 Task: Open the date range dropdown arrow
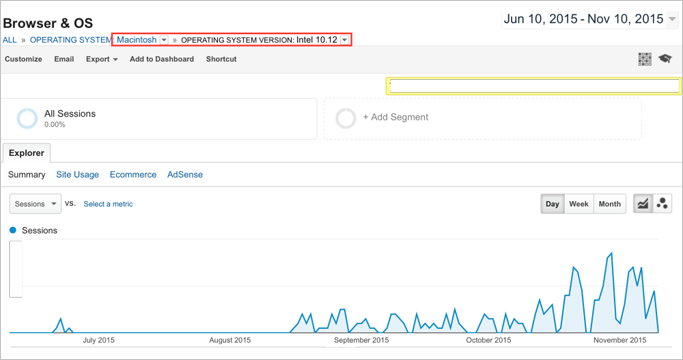(x=673, y=19)
